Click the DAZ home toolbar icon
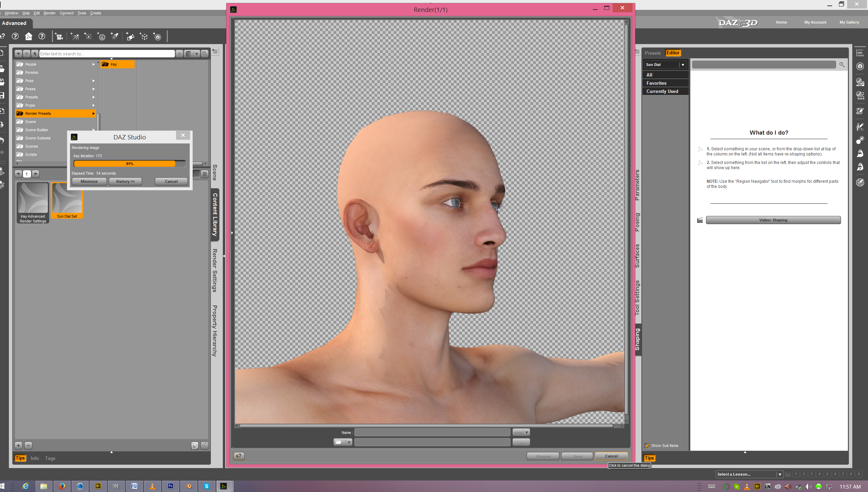The width and height of the screenshot is (868, 492). click(x=29, y=36)
